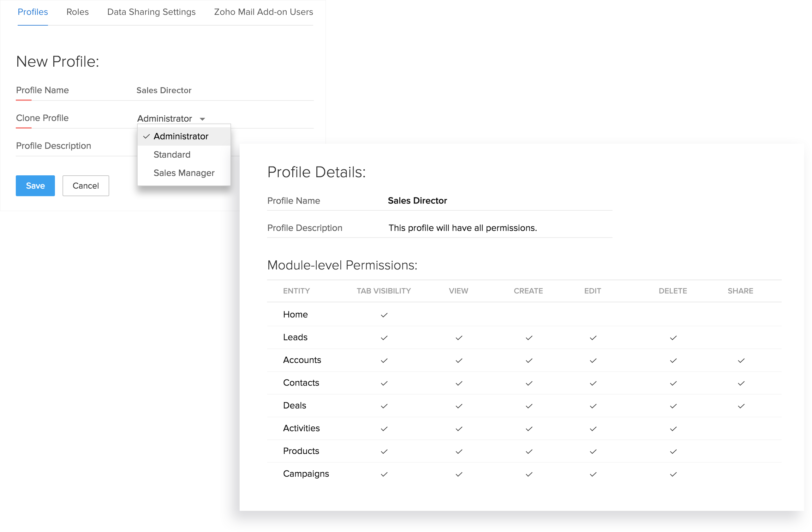Image resolution: width=812 pixels, height=532 pixels.
Task: Toggle Accounts share permission checkmark
Action: point(741,360)
